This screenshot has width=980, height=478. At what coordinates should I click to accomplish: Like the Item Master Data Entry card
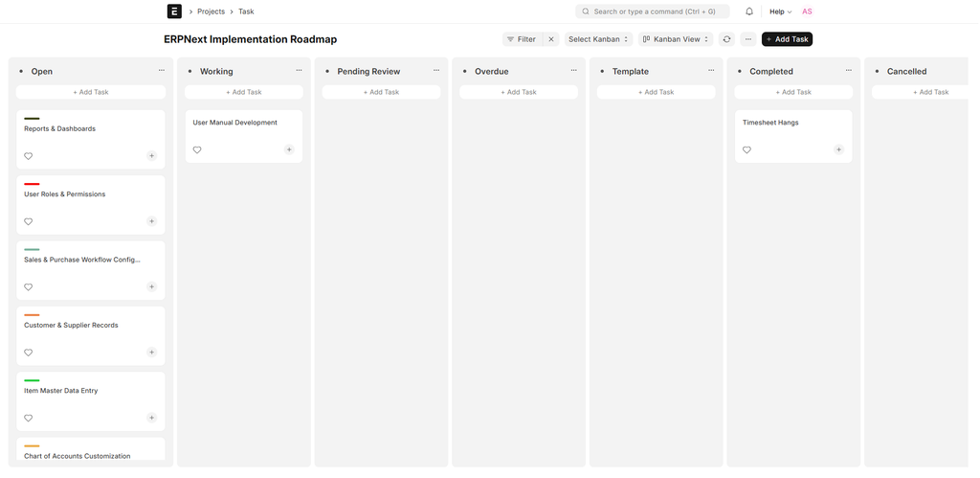pyautogui.click(x=28, y=418)
